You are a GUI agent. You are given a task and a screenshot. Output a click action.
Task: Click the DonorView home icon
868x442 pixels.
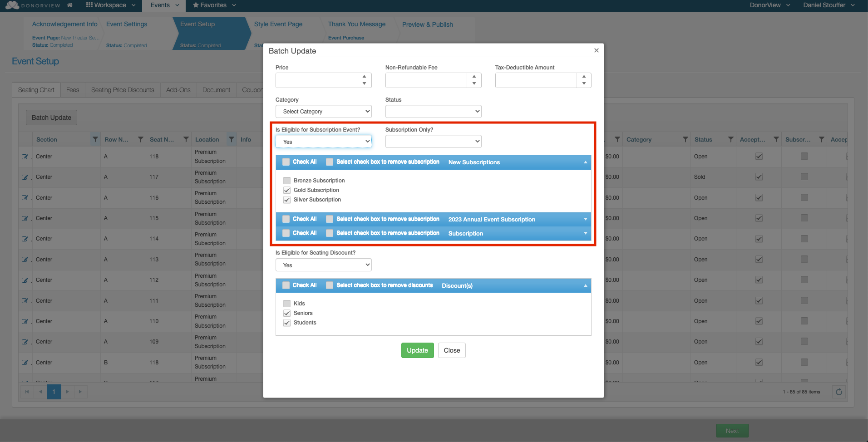point(69,5)
